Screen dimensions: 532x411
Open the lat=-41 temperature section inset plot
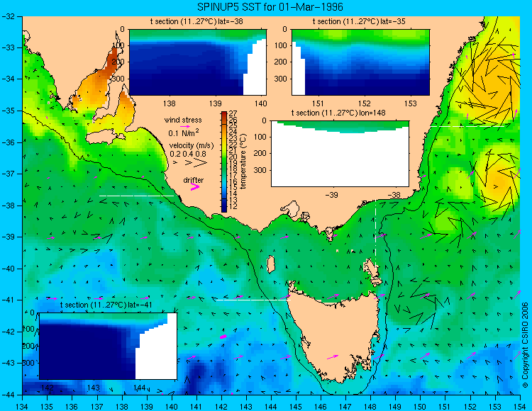click(x=109, y=346)
